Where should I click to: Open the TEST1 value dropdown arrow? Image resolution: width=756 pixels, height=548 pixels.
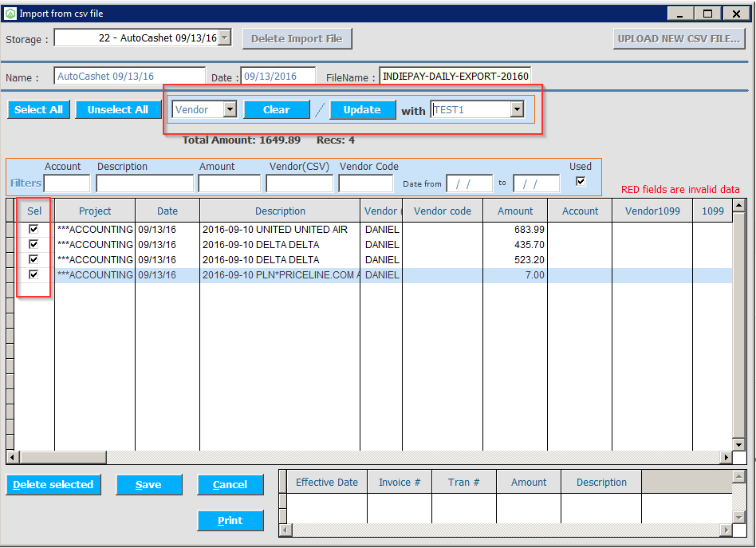517,109
